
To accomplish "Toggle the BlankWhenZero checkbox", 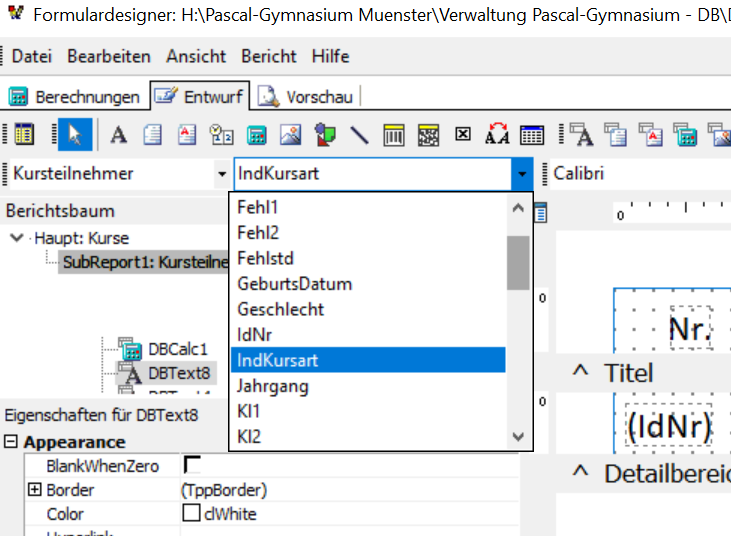I will [x=192, y=465].
